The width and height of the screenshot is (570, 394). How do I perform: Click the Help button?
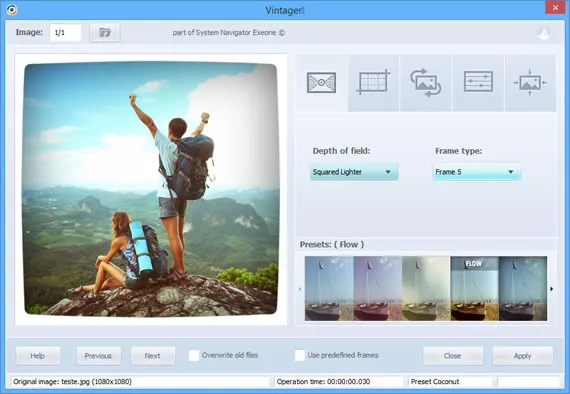pyautogui.click(x=38, y=356)
